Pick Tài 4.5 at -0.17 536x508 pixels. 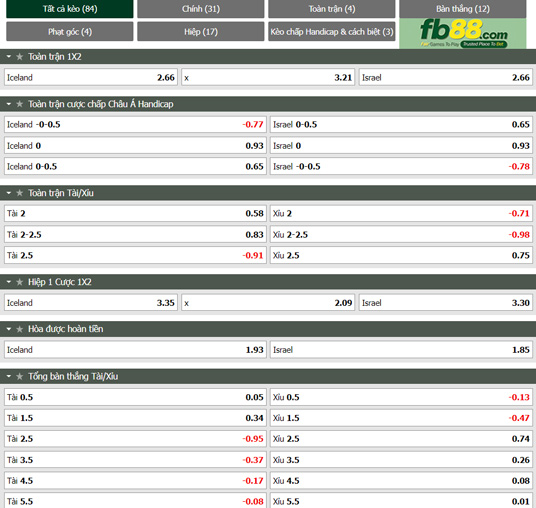135,481
